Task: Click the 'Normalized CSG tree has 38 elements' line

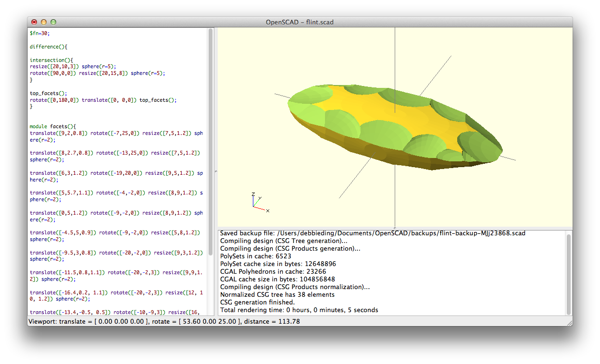Action: [277, 295]
